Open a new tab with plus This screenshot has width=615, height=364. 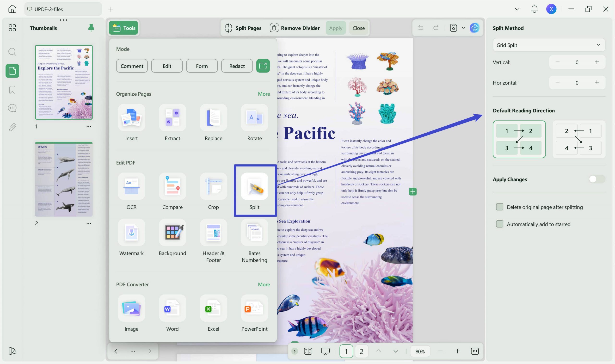pos(111,9)
